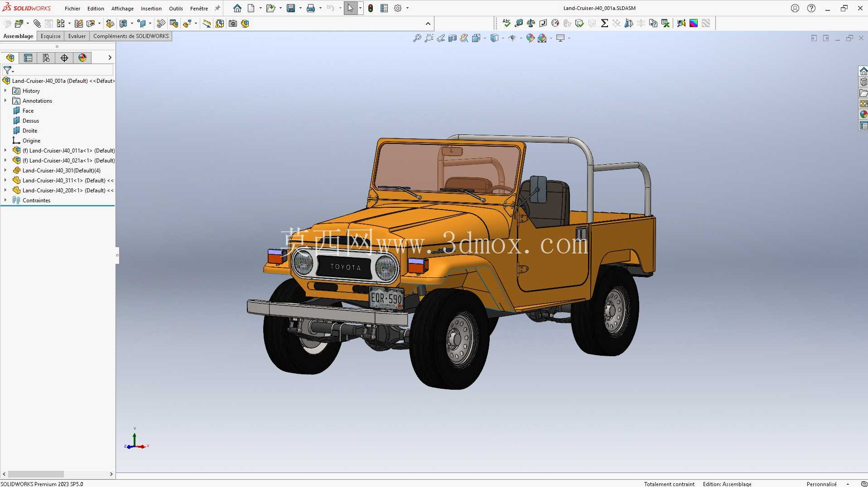Toggle Curvature color display icon
This screenshot has width=868, height=487.
[x=694, y=23]
